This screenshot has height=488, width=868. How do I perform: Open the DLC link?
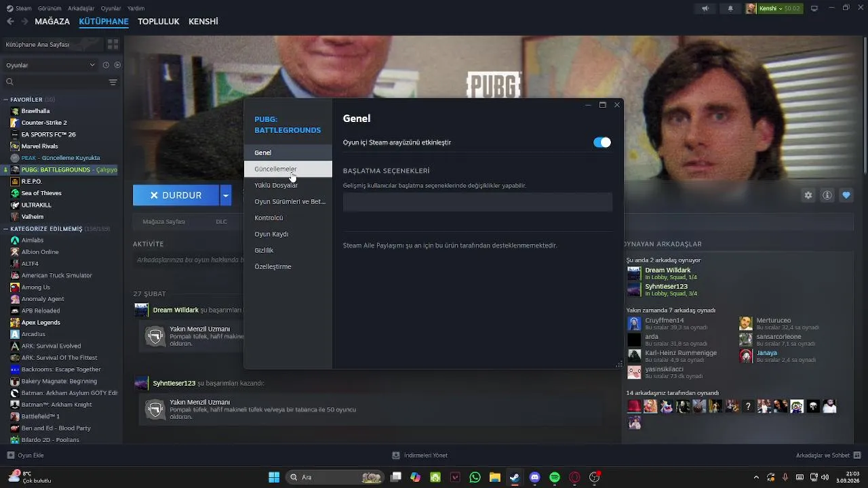tap(221, 222)
